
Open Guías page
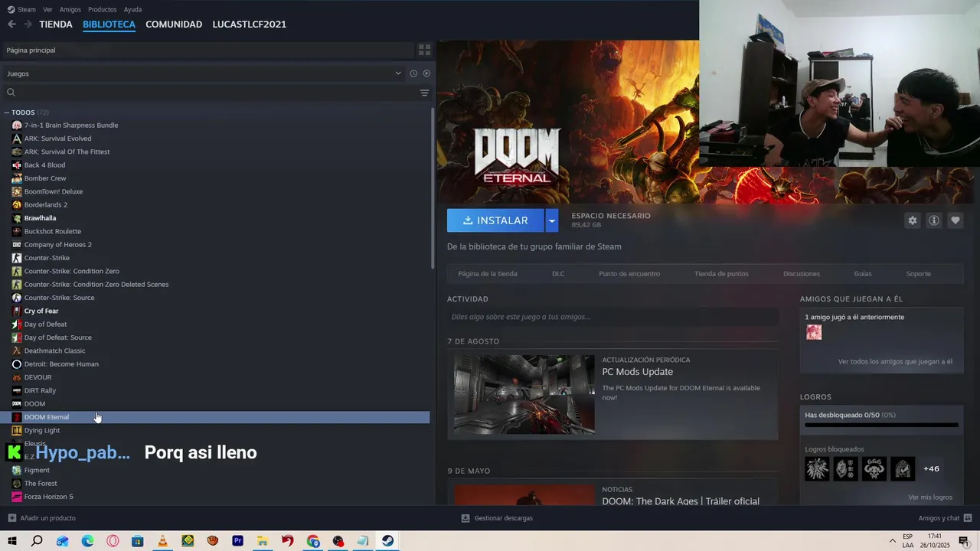point(863,274)
